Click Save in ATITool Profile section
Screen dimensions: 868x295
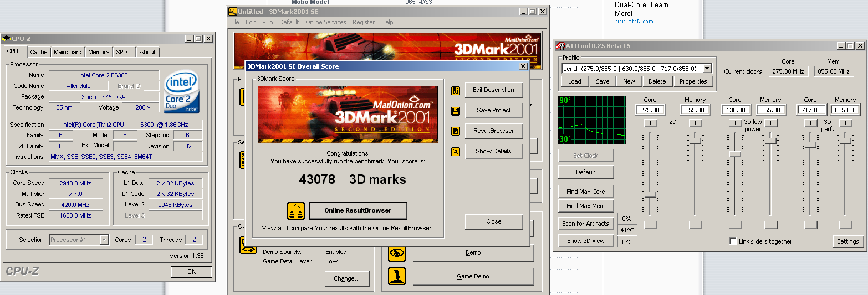603,81
